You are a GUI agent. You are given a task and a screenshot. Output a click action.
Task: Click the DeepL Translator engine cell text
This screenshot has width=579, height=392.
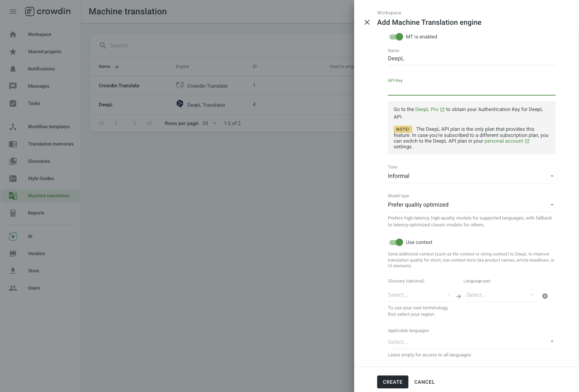pyautogui.click(x=206, y=105)
